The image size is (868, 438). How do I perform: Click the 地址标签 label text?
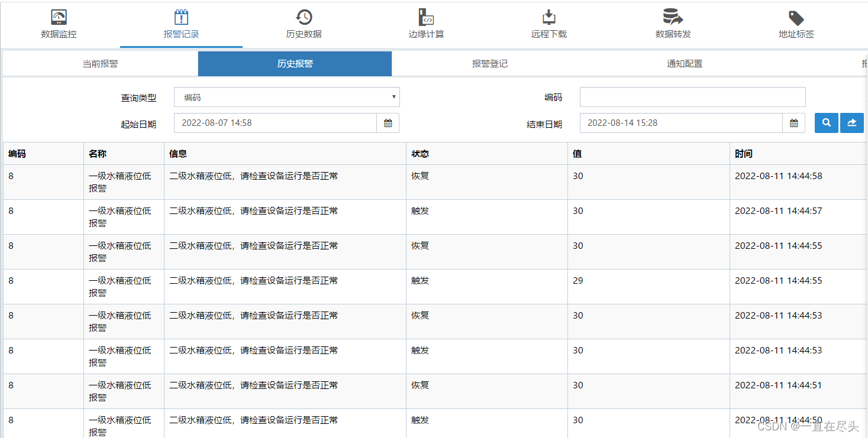(796, 34)
